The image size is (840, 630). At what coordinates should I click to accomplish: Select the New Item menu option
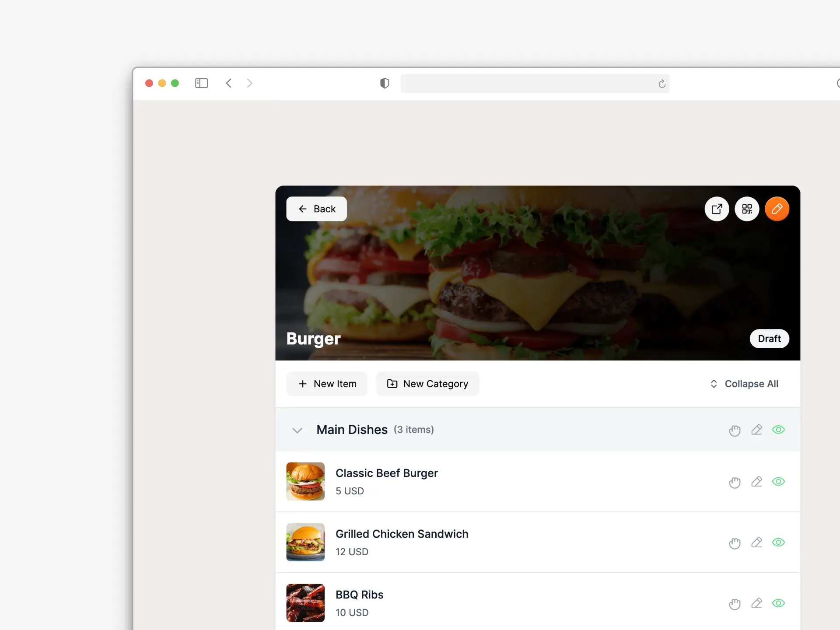(x=327, y=384)
